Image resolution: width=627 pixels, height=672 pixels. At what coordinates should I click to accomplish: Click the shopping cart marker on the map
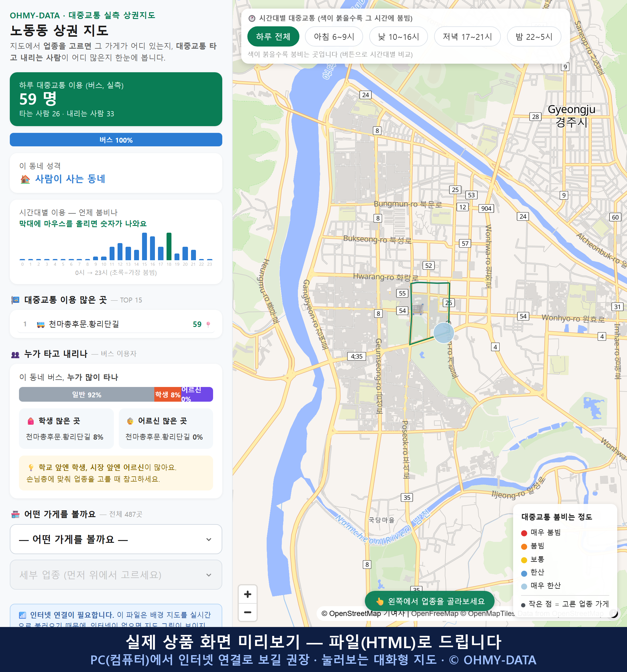coord(418,309)
